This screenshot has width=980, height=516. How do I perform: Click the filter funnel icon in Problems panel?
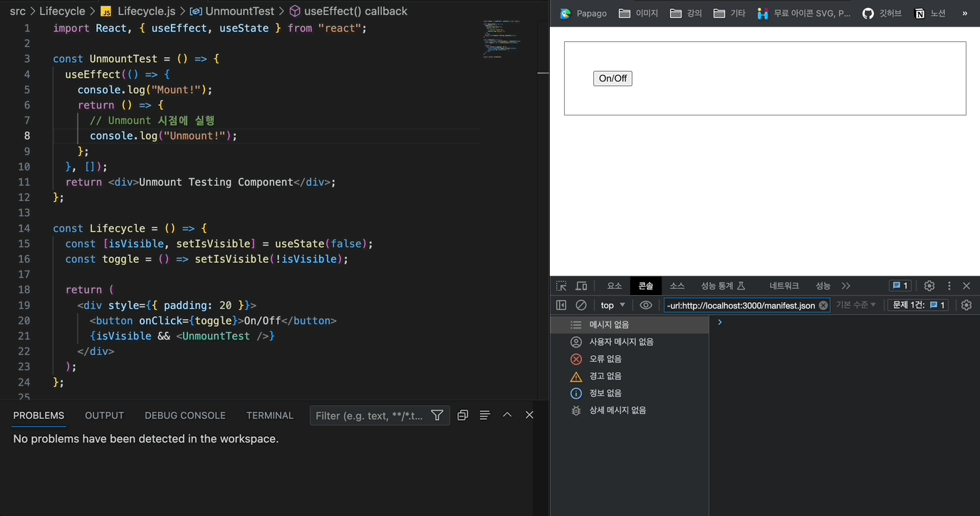(437, 416)
